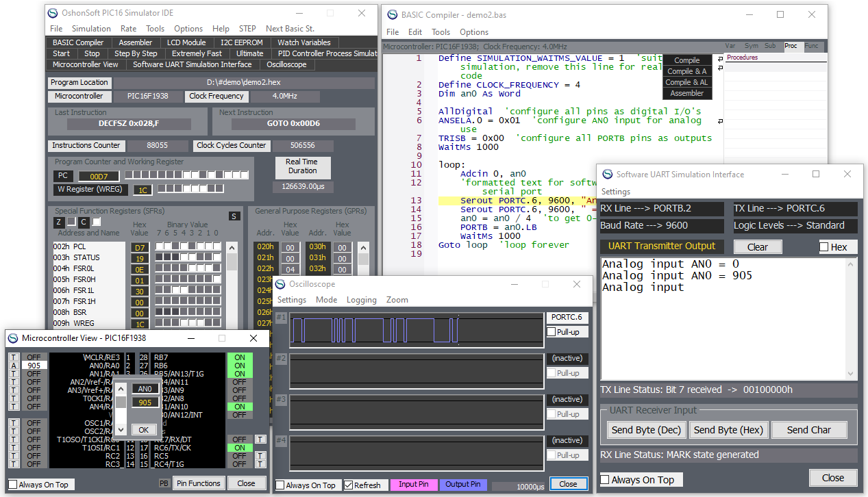Click the 905 value field in popup
868x497 pixels.
[x=145, y=403]
